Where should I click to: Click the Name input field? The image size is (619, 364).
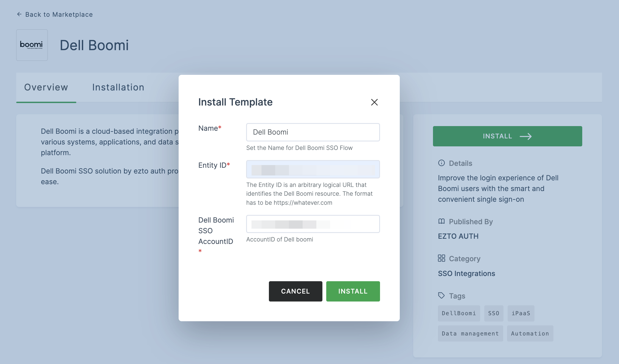(313, 132)
